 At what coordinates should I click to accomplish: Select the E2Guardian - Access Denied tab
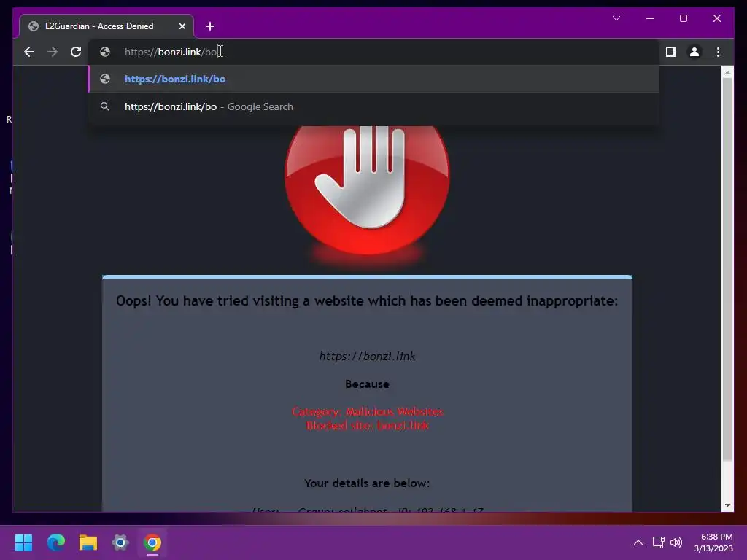pyautogui.click(x=107, y=26)
